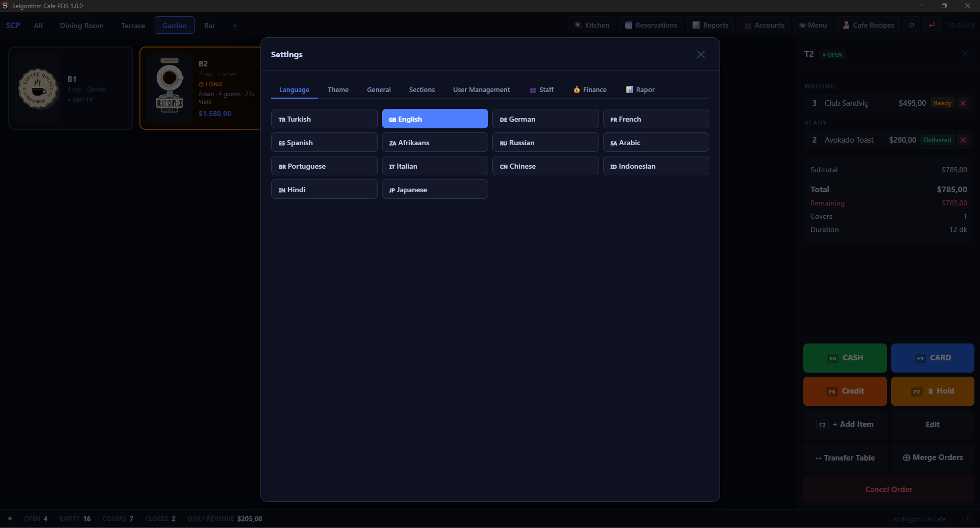980x528 pixels.
Task: Click the red logout arrow icon
Action: tap(932, 25)
